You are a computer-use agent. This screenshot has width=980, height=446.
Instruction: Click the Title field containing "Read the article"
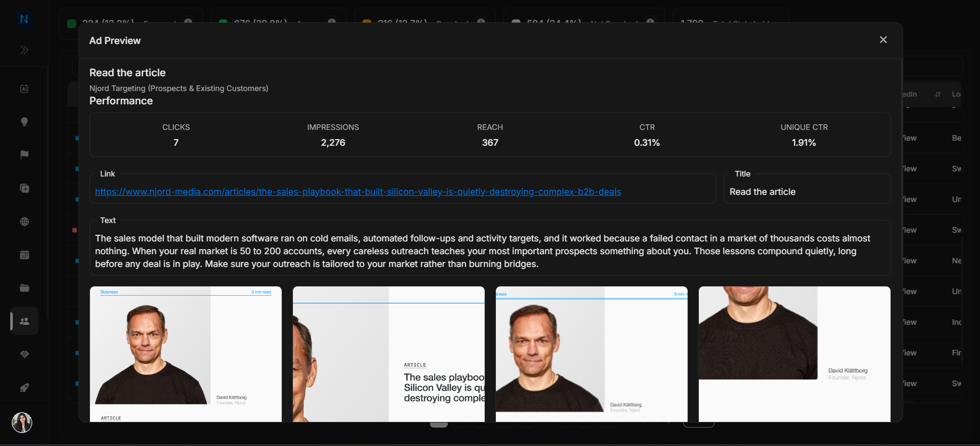[x=807, y=189]
